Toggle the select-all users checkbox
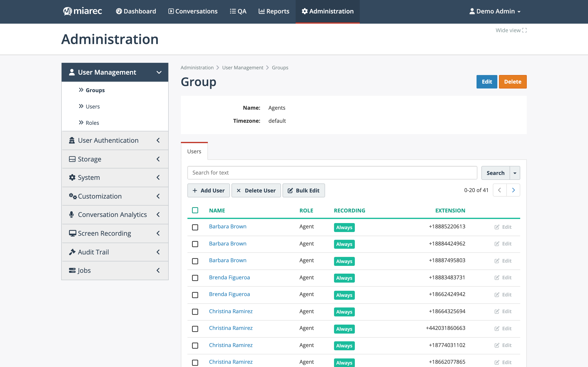 click(x=195, y=210)
